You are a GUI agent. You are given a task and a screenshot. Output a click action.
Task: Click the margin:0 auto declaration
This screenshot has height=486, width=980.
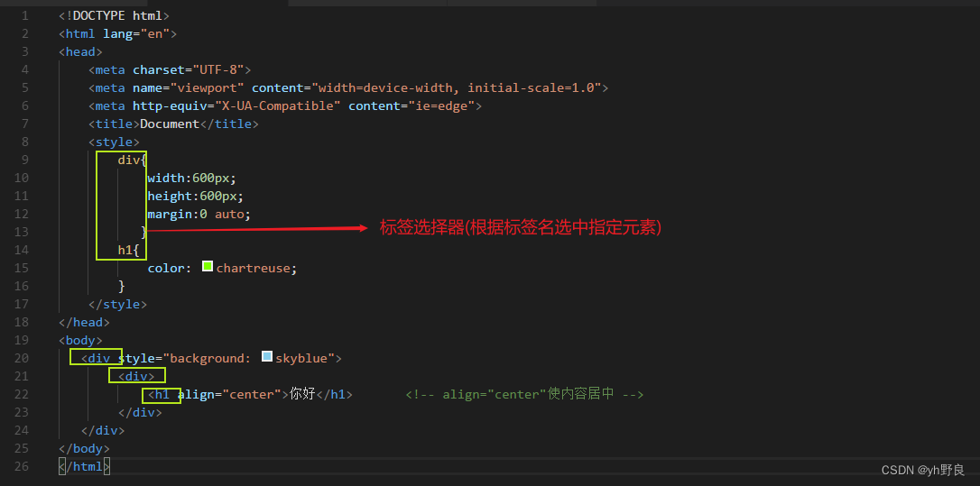(x=199, y=214)
